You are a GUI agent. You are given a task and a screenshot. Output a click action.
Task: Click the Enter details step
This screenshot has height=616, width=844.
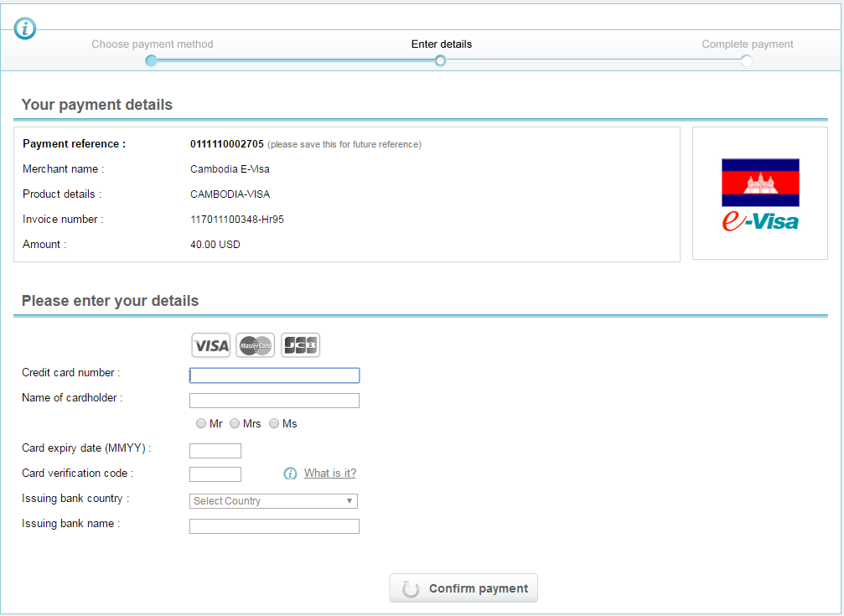442,44
